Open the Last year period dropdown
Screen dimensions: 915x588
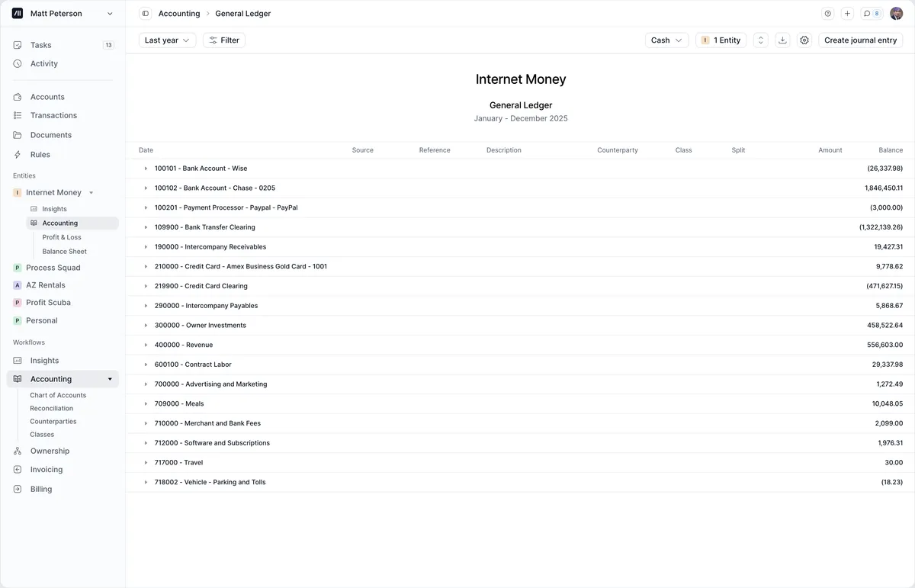pyautogui.click(x=167, y=40)
